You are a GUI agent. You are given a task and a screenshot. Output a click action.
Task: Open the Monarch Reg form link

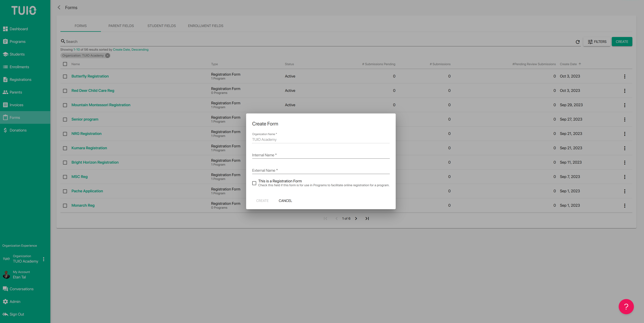pos(83,205)
